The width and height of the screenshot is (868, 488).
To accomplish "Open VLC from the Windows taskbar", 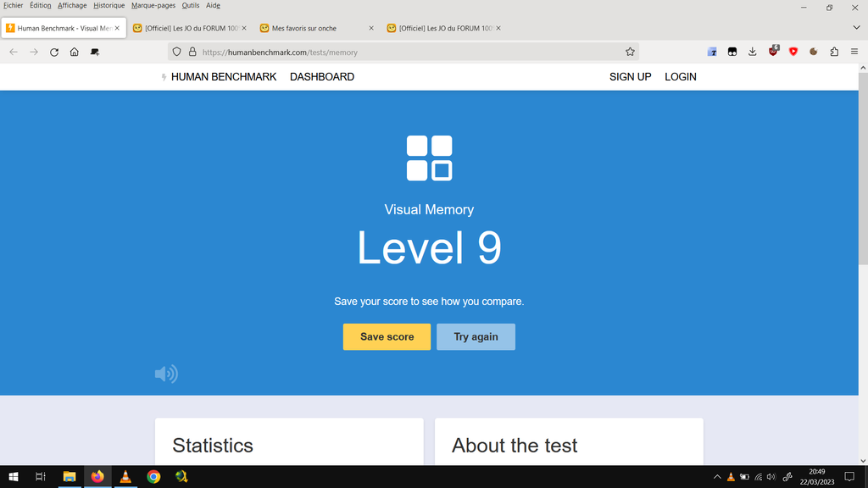I will (x=125, y=477).
